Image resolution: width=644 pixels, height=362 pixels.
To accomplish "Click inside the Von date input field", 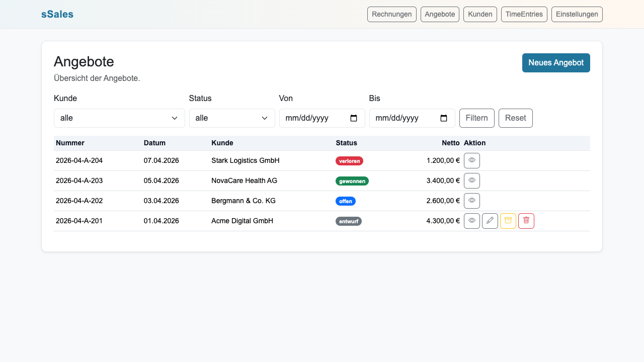I will pyautogui.click(x=317, y=118).
